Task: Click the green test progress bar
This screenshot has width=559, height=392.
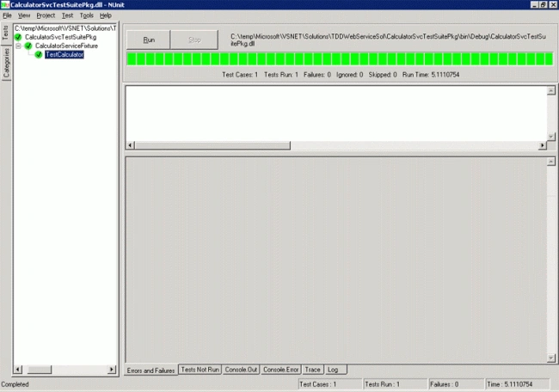Action: [x=340, y=58]
